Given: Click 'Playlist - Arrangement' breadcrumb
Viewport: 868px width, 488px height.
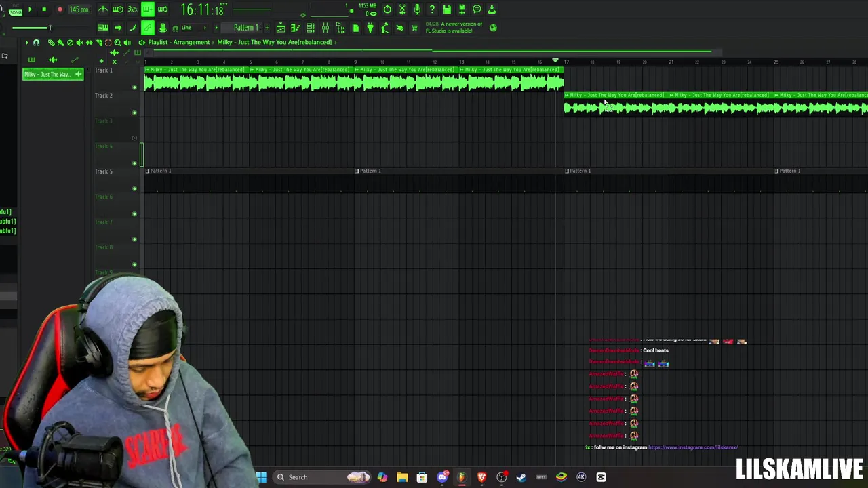Looking at the screenshot, I should point(179,42).
